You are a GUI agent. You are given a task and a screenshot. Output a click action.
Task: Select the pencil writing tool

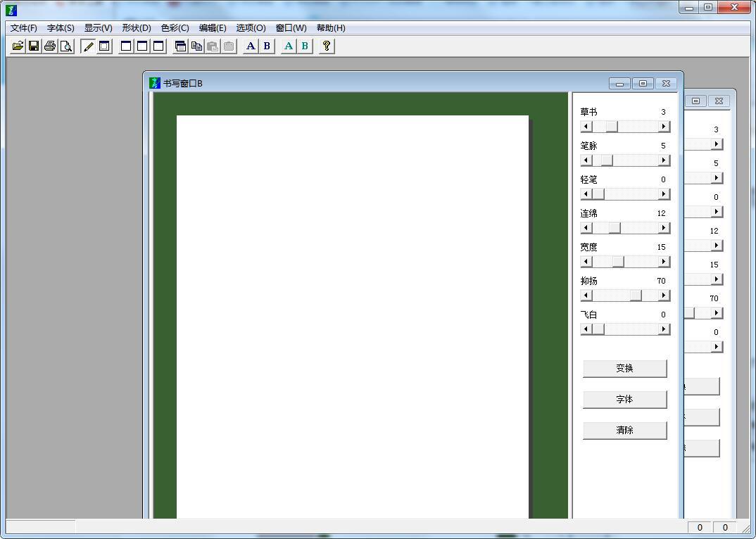[x=88, y=46]
